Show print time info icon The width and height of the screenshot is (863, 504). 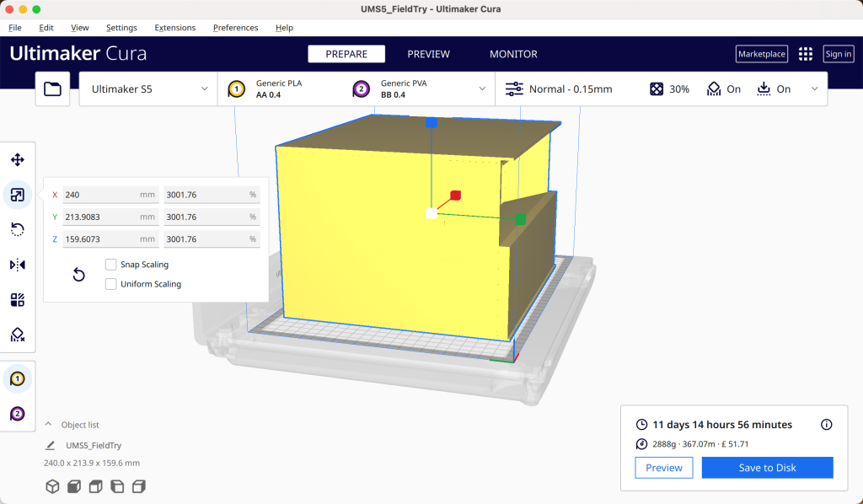[826, 424]
